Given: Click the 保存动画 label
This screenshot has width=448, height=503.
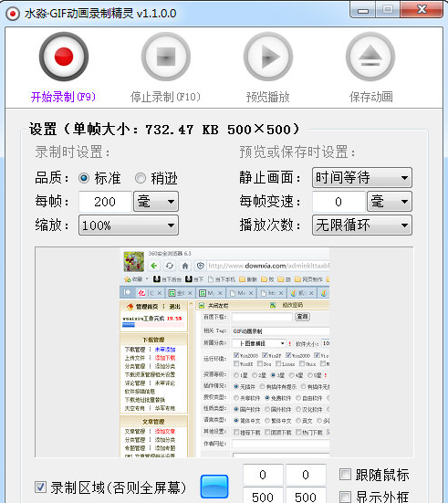Looking at the screenshot, I should point(371,97).
